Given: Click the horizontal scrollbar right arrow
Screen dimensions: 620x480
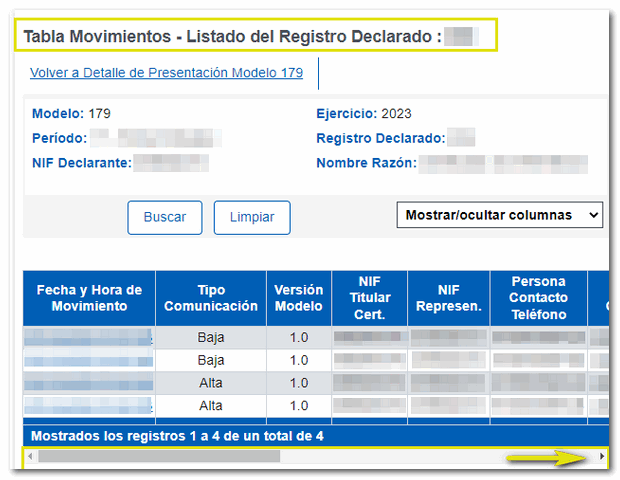Looking at the screenshot, I should 601,456.
